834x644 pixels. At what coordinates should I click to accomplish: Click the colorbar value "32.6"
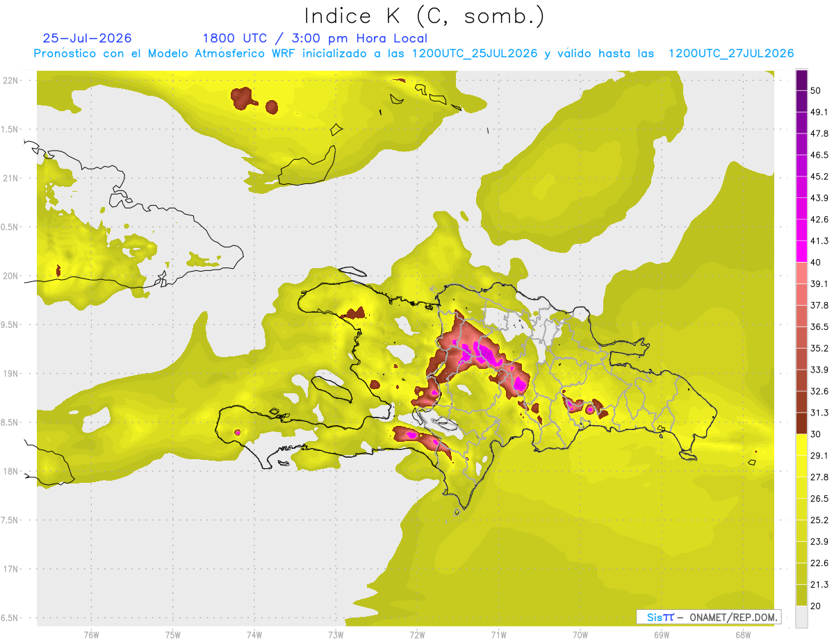click(820, 390)
